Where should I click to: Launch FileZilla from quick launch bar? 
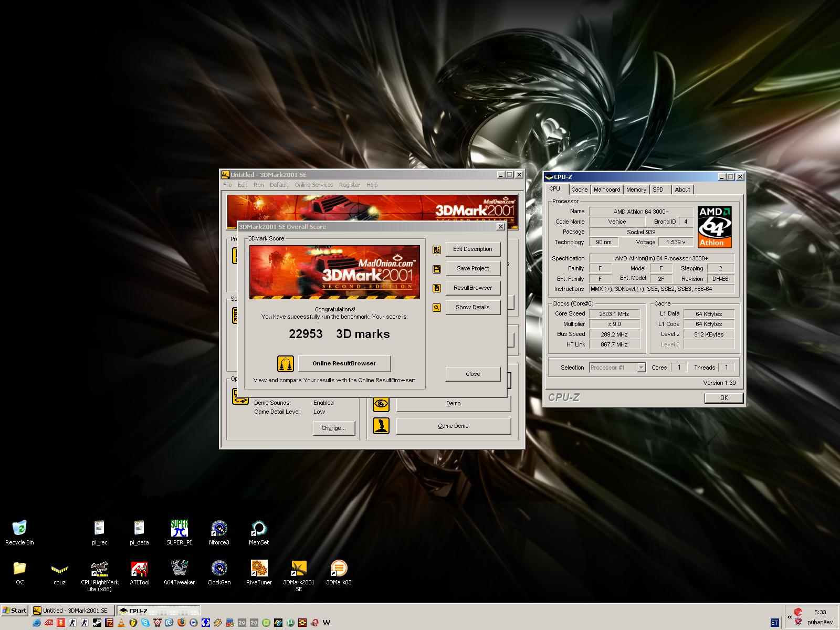coord(109,623)
